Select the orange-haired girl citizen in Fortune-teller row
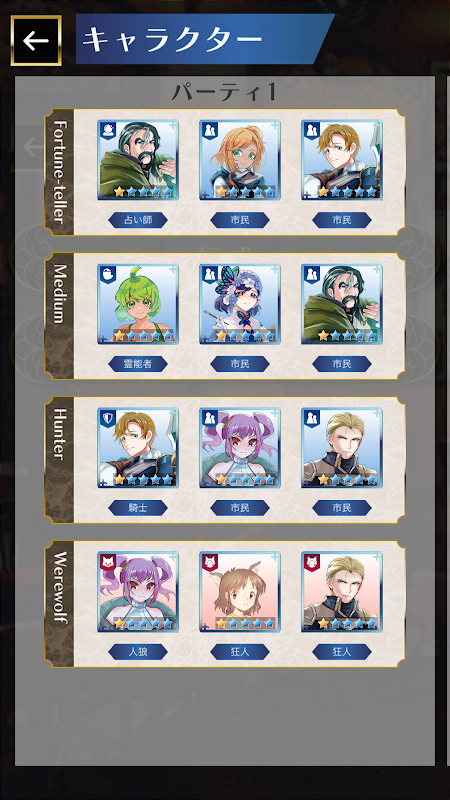This screenshot has height=800, width=450. pos(240,160)
